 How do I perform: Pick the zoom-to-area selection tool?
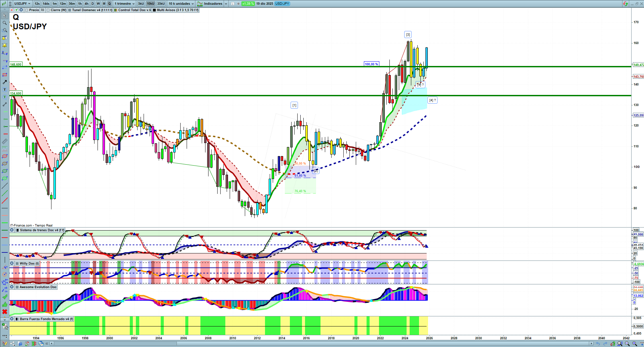click(x=5, y=30)
